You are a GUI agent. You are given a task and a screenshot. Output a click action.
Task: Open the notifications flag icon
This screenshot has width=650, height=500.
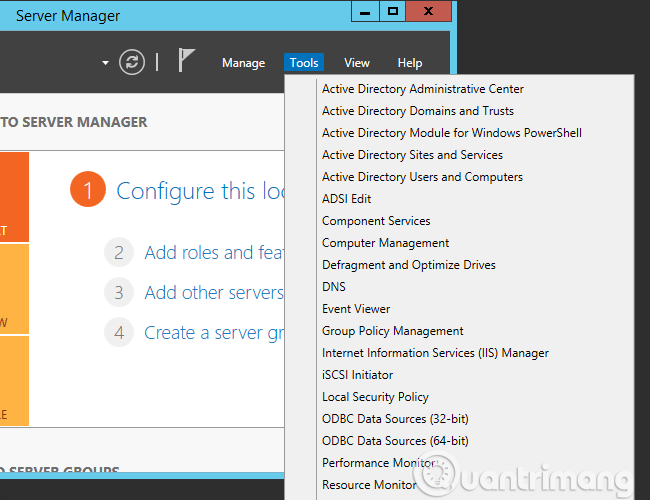point(186,60)
